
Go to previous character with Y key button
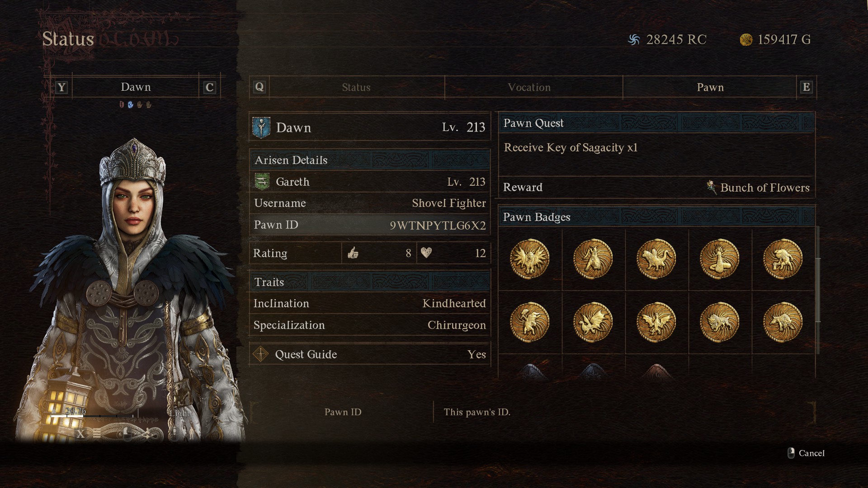pos(61,87)
